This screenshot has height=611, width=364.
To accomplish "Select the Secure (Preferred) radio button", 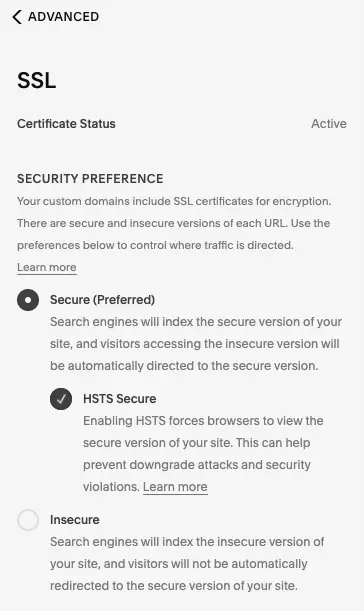I will click(28, 300).
